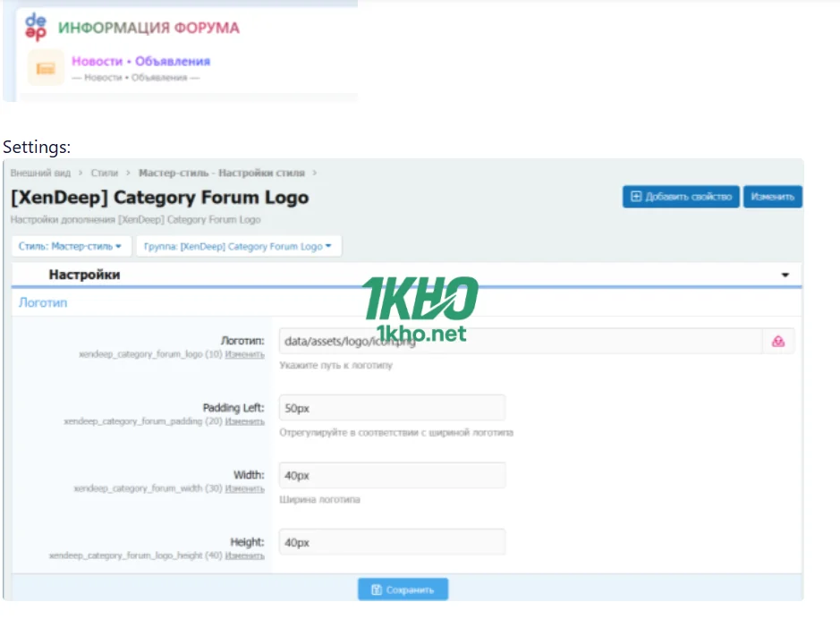Open the Стиль: Мастер-стиль dropdown

point(71,246)
